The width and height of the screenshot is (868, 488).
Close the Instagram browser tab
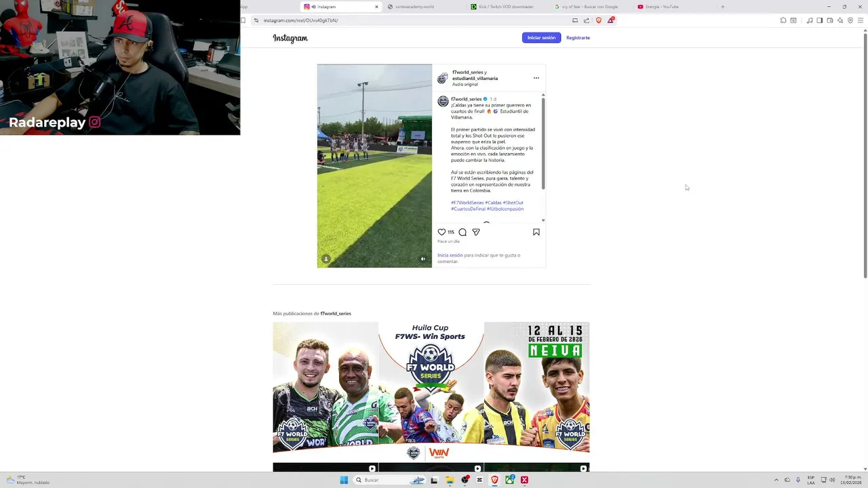[x=376, y=7]
